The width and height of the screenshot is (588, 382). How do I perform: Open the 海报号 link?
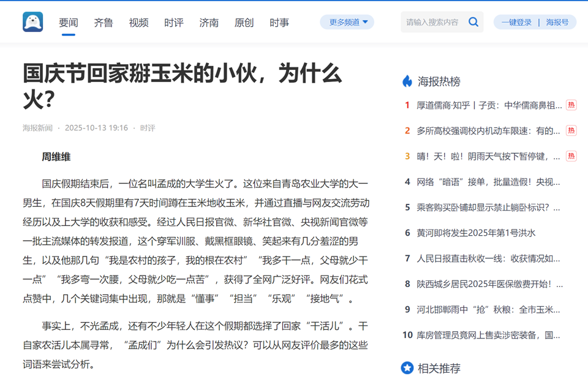(x=557, y=22)
